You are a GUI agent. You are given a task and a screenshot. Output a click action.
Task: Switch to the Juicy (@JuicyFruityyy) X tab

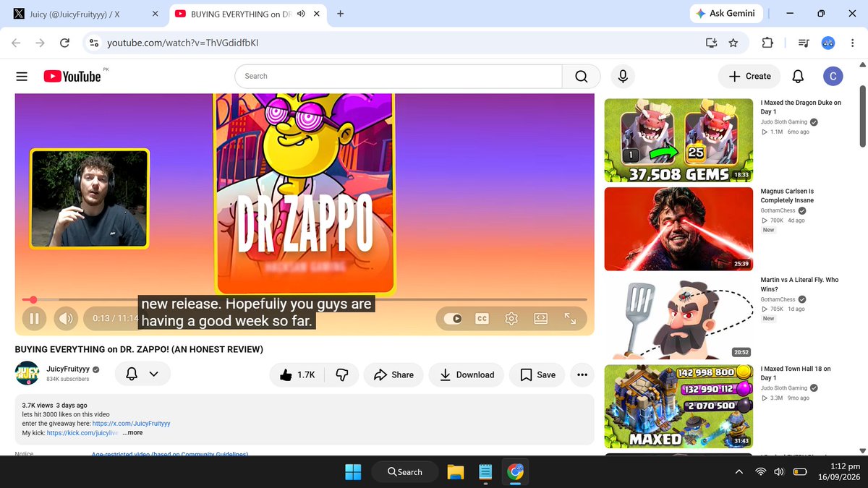click(85, 14)
